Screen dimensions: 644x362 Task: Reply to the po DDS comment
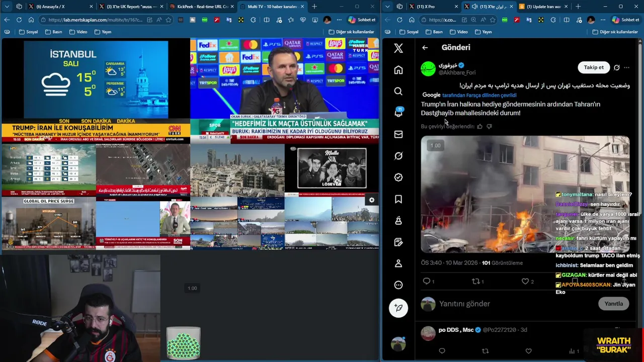[442, 351]
